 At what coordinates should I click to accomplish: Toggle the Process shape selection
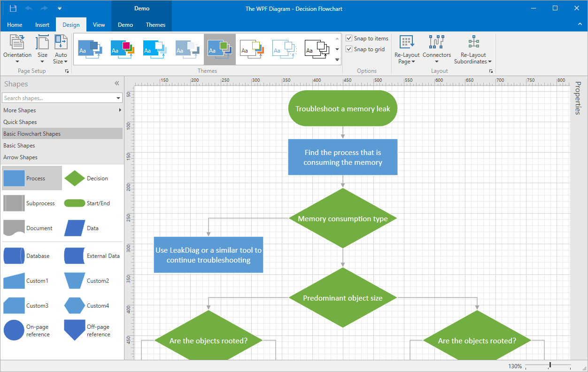pyautogui.click(x=31, y=178)
